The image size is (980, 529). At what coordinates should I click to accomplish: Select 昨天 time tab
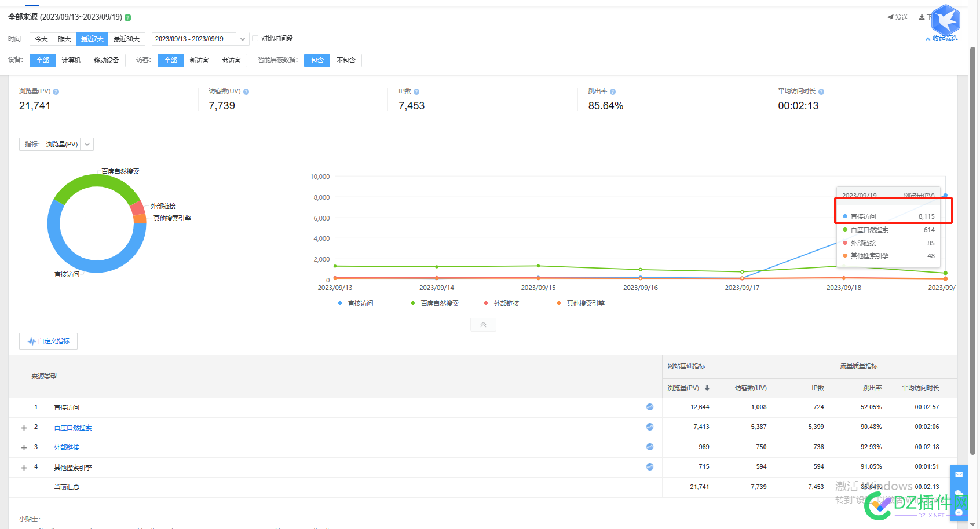[x=64, y=39]
